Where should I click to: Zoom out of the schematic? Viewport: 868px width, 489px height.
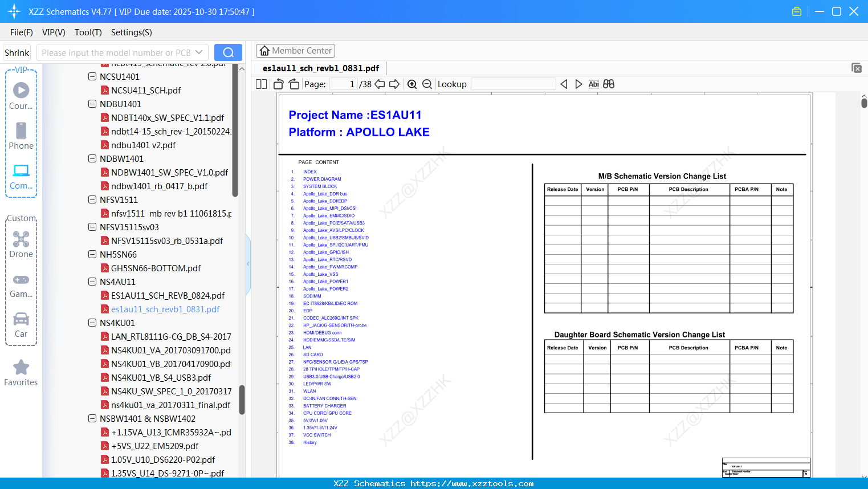pos(427,84)
